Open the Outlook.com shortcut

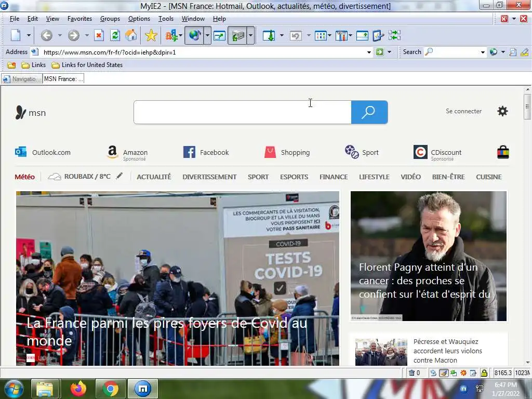point(43,152)
